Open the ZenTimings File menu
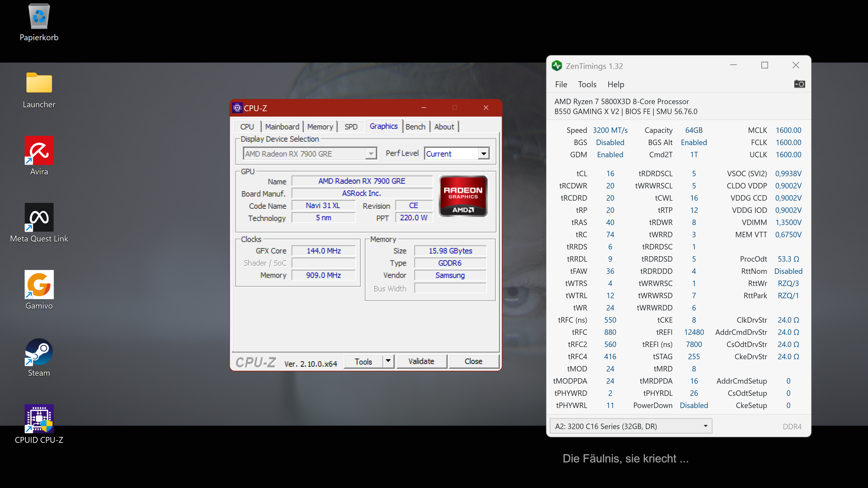 tap(561, 84)
